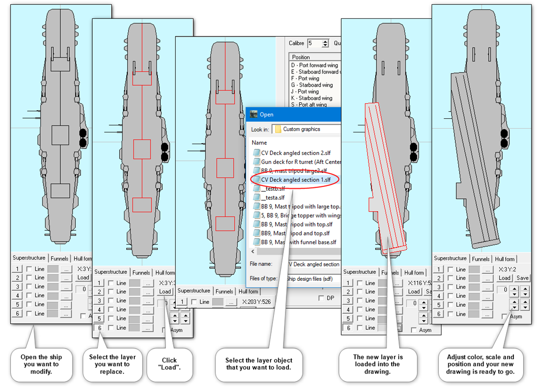Click layer 1 color swatch in rightmost panel
Image resolution: width=542 pixels, height=392 pixels.
(474, 269)
